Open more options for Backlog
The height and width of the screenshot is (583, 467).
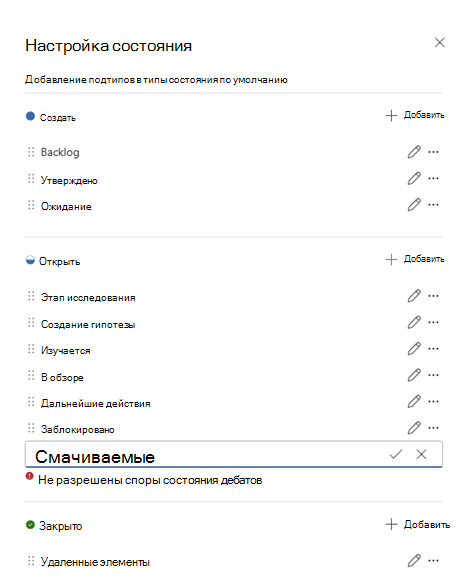[x=433, y=152]
